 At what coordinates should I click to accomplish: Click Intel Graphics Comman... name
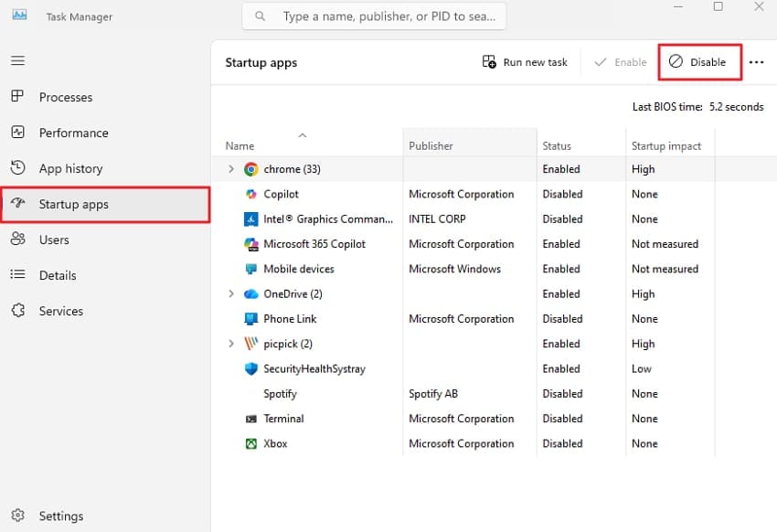(x=328, y=219)
